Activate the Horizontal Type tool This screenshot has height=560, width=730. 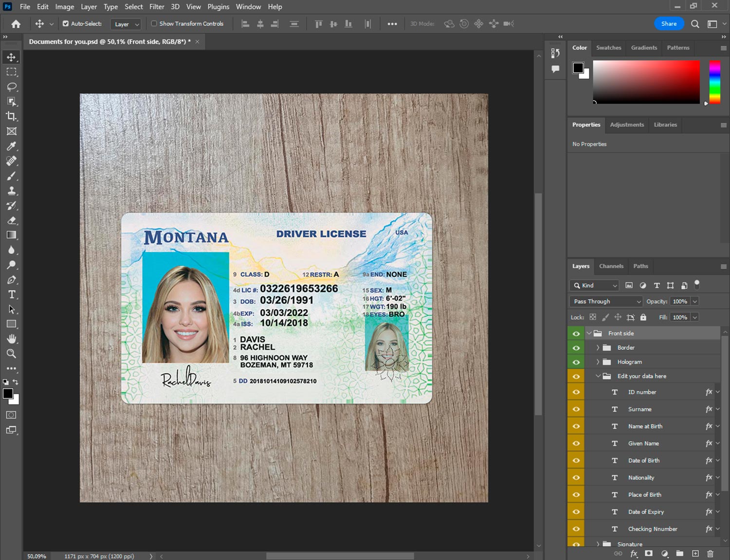click(12, 294)
